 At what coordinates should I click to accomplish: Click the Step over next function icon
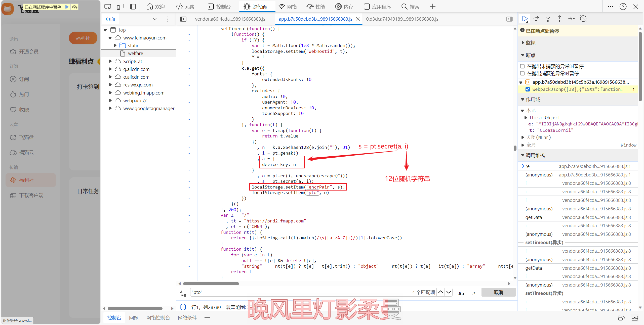tap(536, 19)
